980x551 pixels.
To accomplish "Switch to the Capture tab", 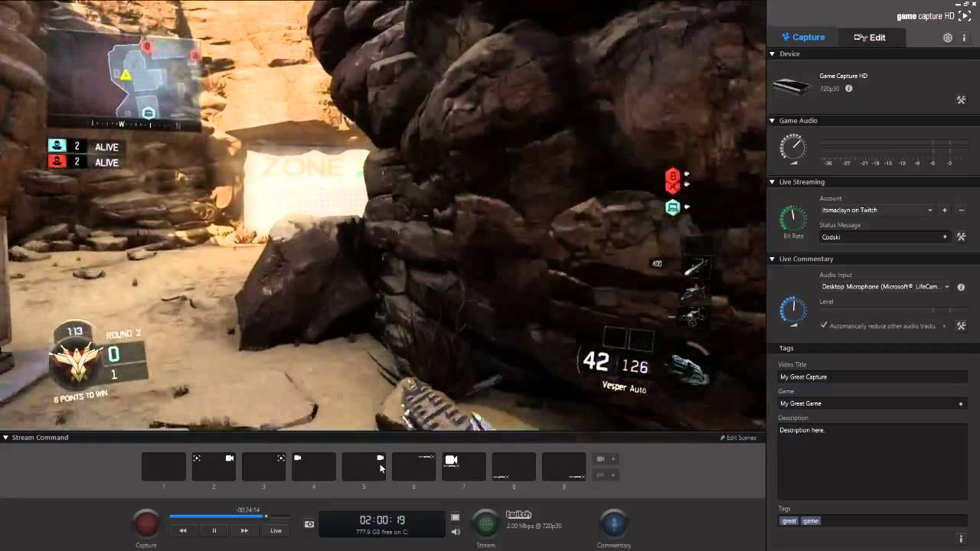I will (803, 37).
